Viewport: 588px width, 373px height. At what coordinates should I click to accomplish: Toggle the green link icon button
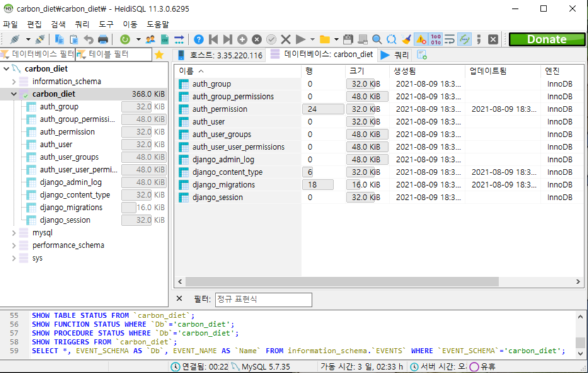(464, 39)
